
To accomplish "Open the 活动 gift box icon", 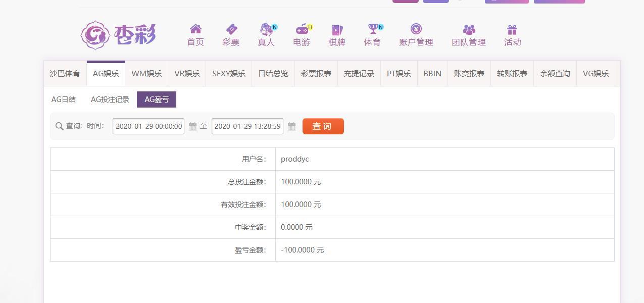I will tap(512, 30).
